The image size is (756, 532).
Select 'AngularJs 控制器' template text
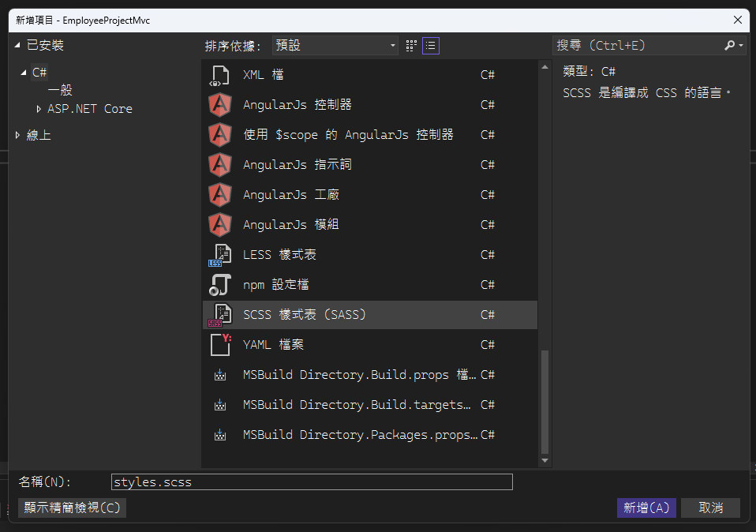pos(298,105)
